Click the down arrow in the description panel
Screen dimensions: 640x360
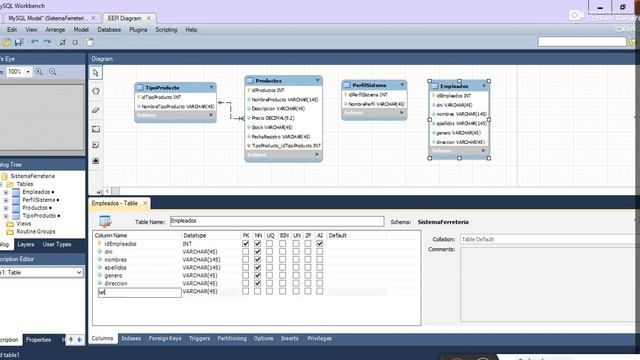coord(79,340)
